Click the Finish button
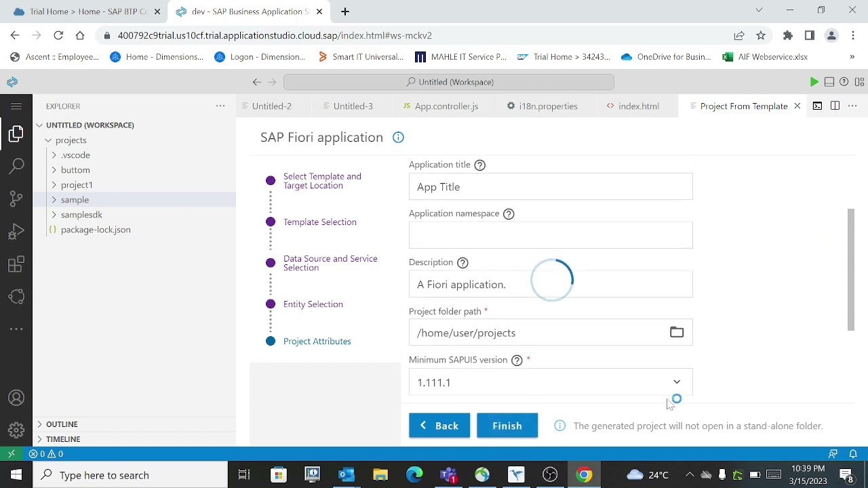This screenshot has width=868, height=488. [507, 426]
